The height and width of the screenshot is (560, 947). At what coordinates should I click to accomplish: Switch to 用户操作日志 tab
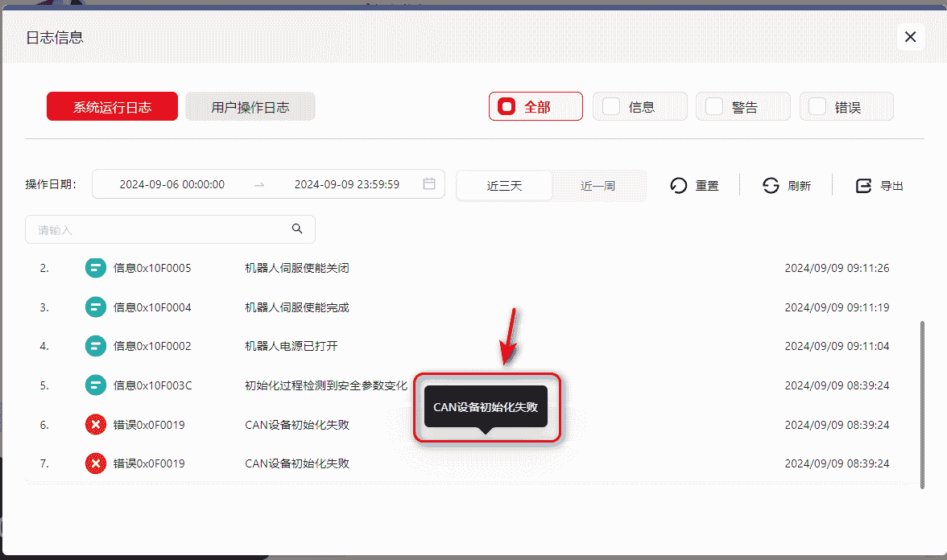[250, 107]
